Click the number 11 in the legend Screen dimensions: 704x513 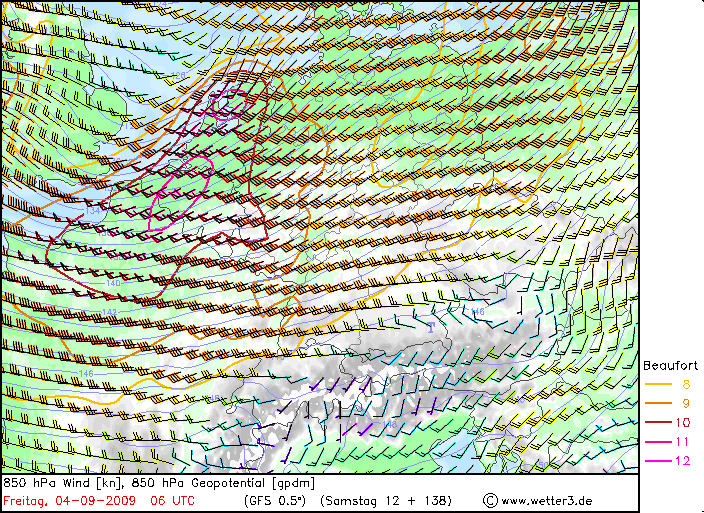[x=682, y=442]
